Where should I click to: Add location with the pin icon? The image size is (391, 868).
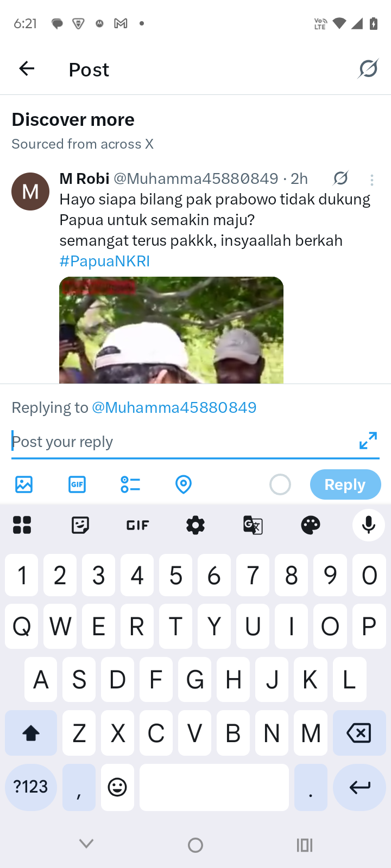pos(184,484)
